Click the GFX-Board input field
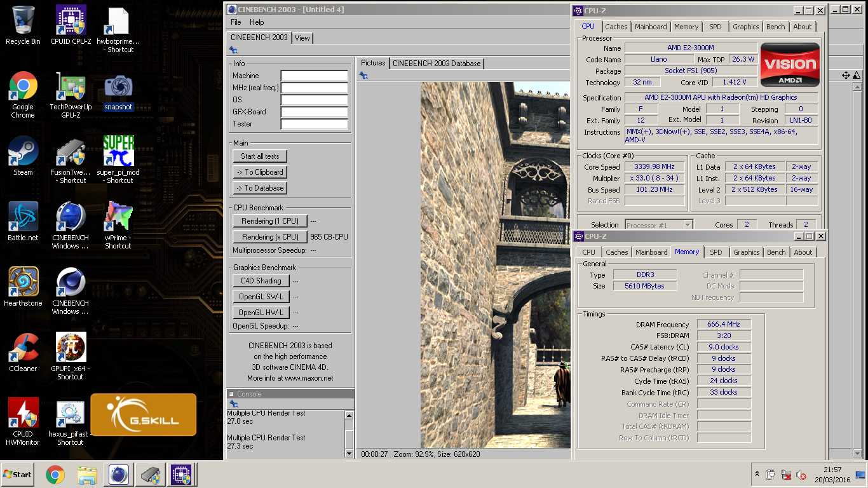Image resolution: width=868 pixels, height=488 pixels. (x=315, y=112)
